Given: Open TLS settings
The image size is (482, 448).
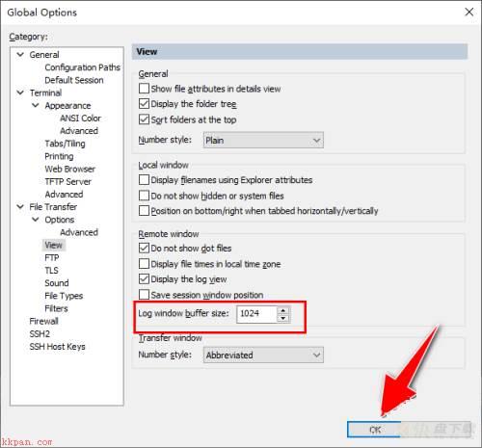Looking at the screenshot, I should [x=51, y=271].
